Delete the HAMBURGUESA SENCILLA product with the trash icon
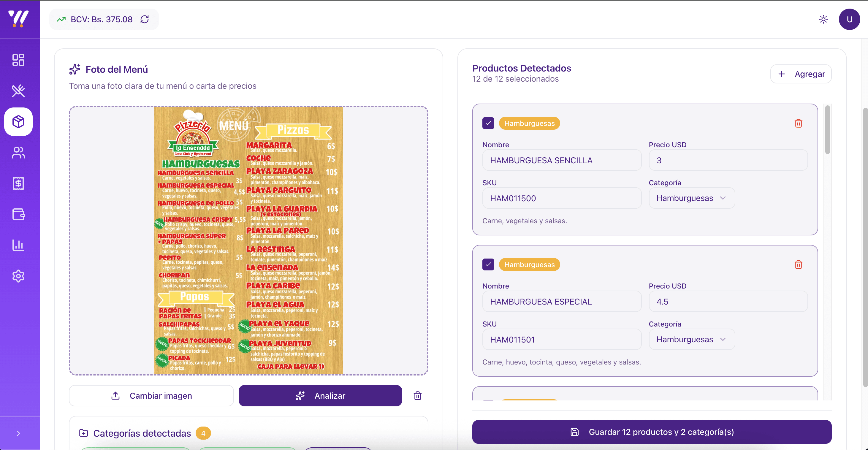Viewport: 868px width, 450px height. [798, 123]
